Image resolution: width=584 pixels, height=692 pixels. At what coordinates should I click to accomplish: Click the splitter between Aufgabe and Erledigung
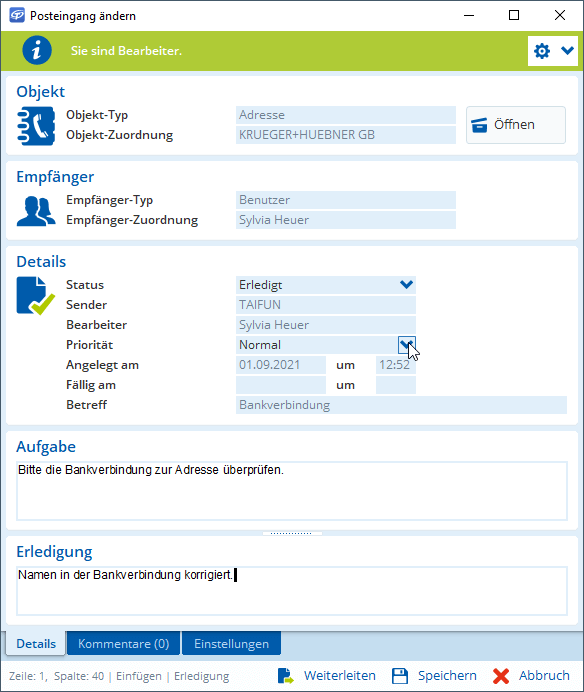pos(292,533)
